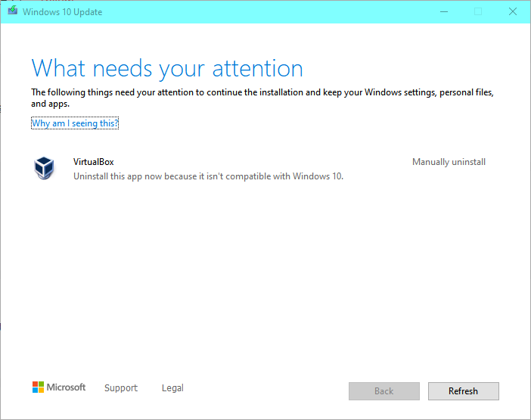Click the Microsoft four-color logo
531x420 pixels.
(38, 387)
